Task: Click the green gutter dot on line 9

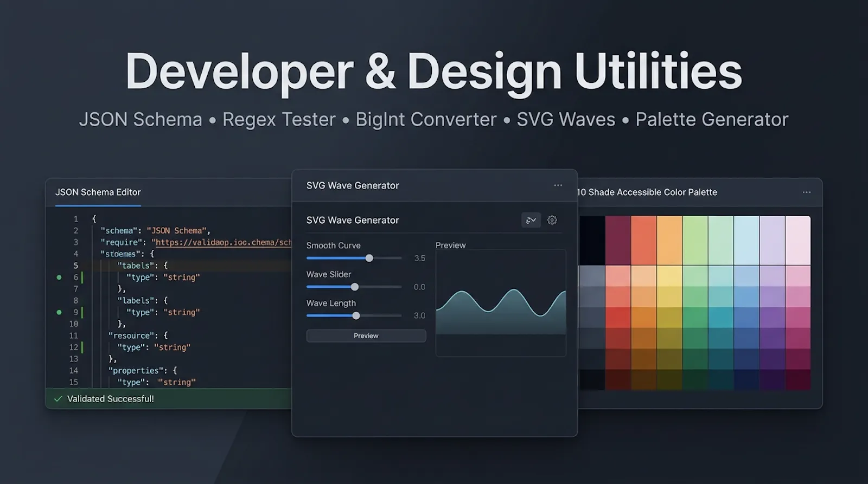Action: pyautogui.click(x=59, y=312)
